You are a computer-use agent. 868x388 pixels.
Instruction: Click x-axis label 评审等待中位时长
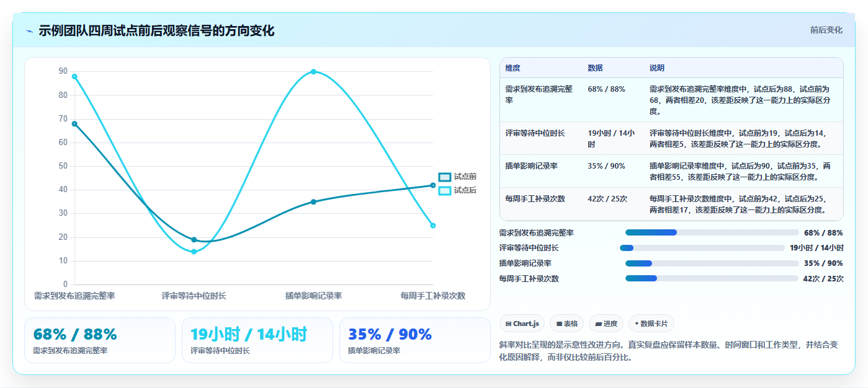(x=194, y=296)
